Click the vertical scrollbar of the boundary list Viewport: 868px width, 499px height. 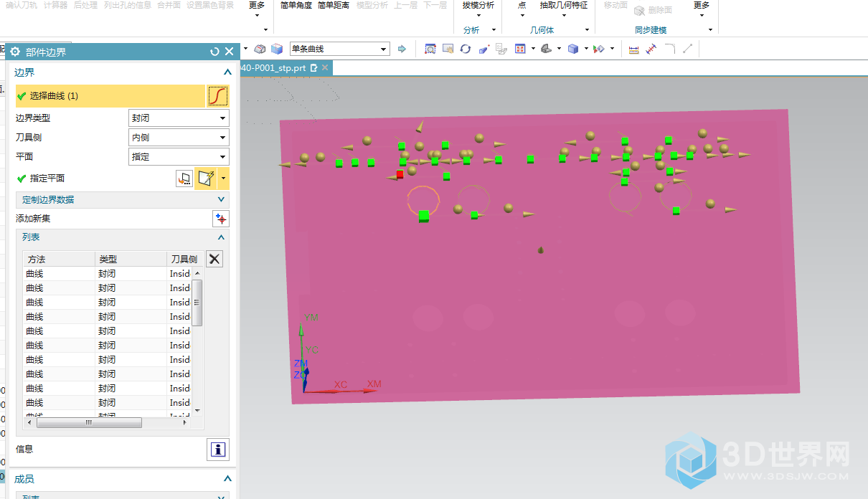pos(197,303)
